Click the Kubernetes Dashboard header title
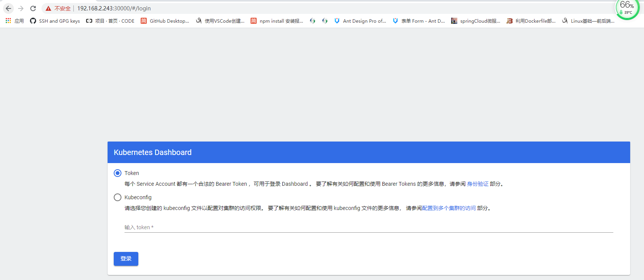 pos(153,152)
